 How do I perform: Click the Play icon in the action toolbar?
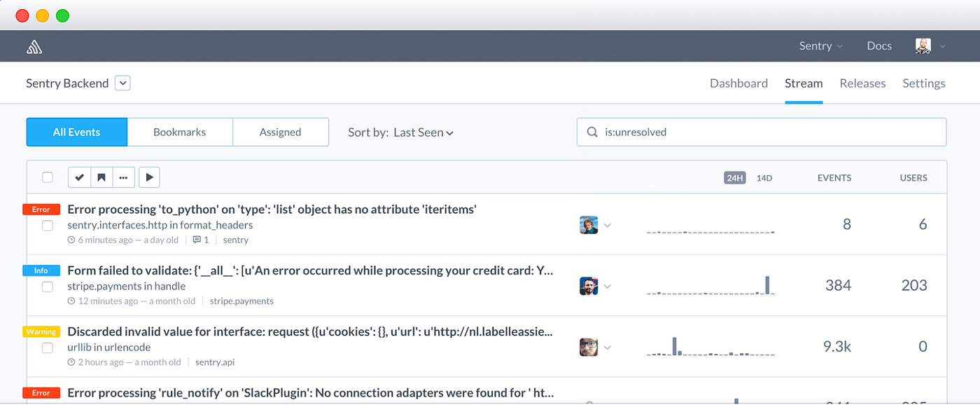click(149, 177)
